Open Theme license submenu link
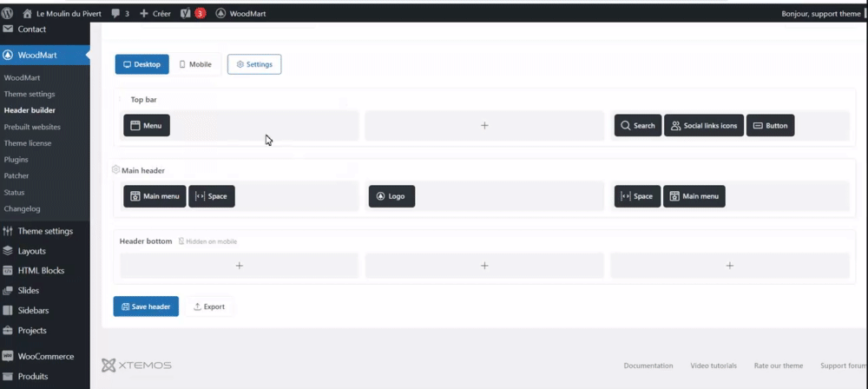 click(x=28, y=143)
